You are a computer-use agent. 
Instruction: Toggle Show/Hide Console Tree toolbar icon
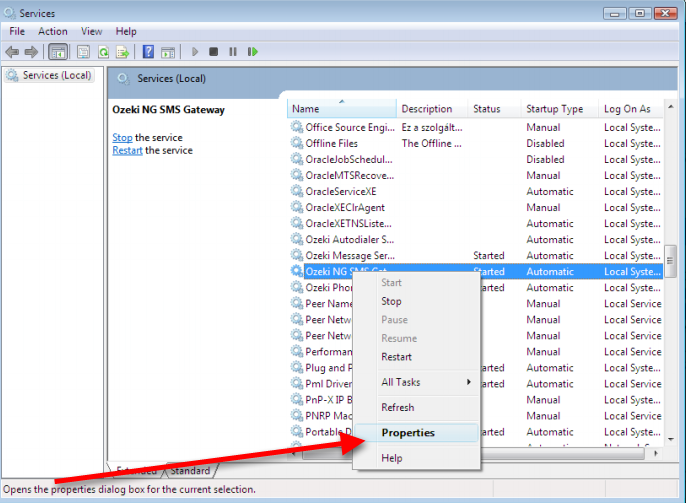pos(58,52)
